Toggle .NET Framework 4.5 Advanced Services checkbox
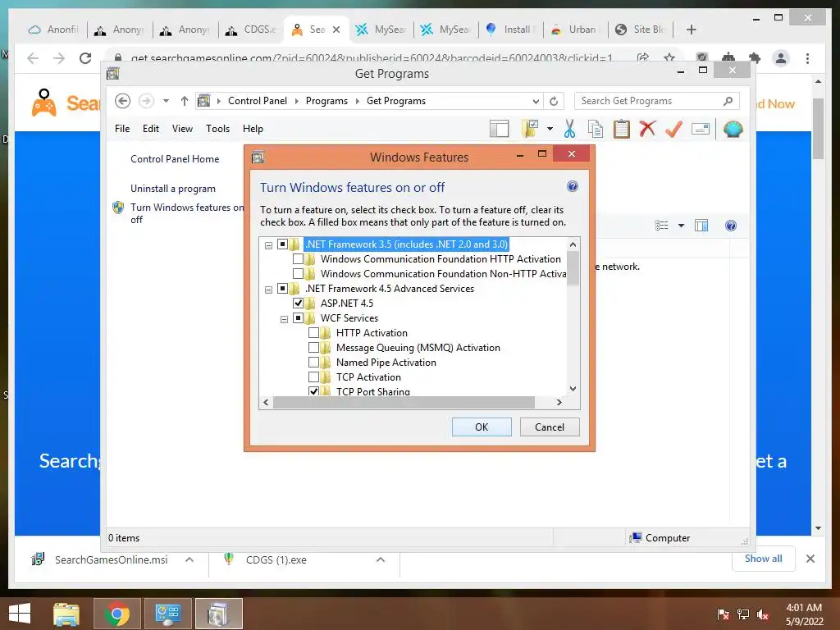 coord(282,289)
